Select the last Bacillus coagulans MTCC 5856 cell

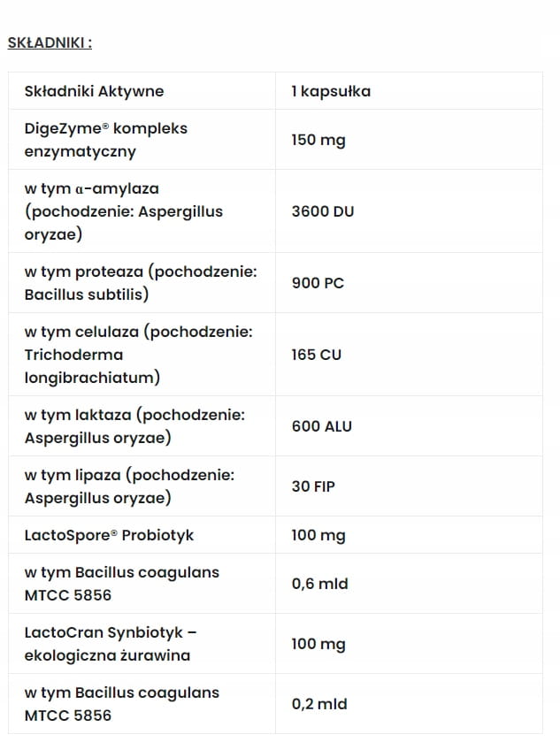(x=142, y=704)
